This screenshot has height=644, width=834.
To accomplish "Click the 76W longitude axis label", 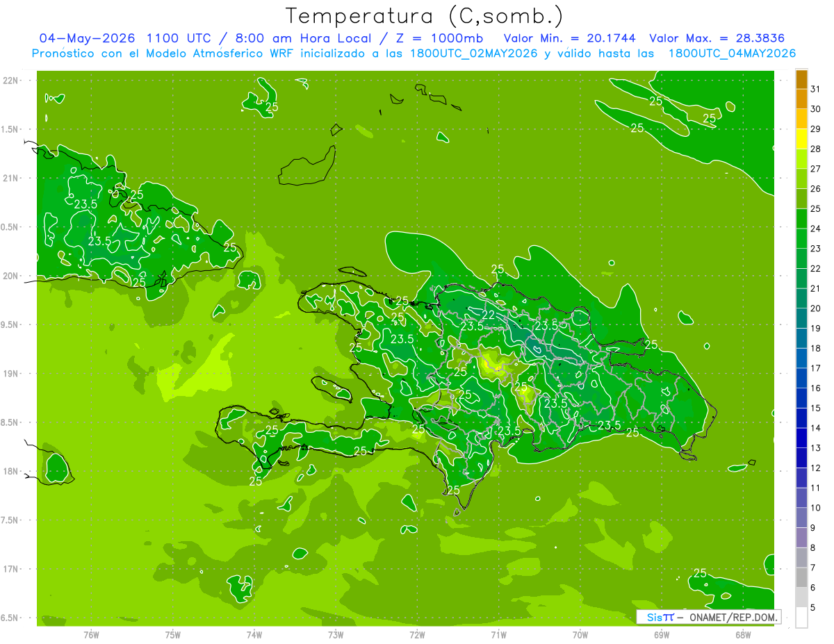I will 91,634.
